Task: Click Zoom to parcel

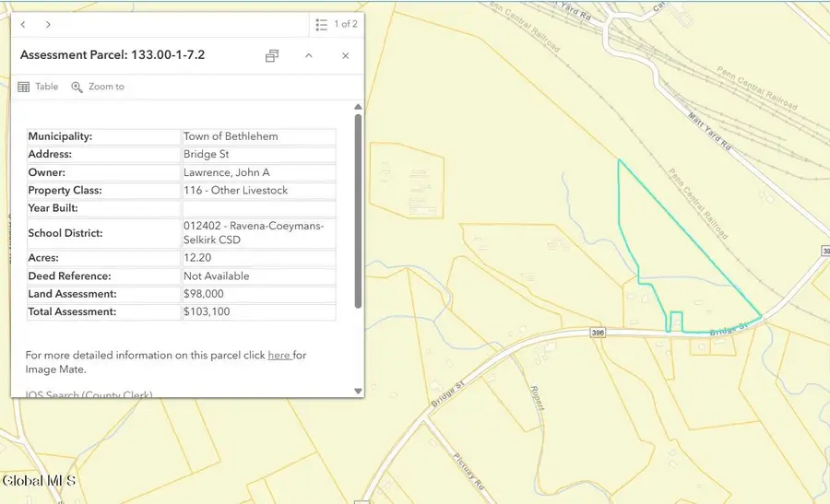Action: (x=98, y=87)
